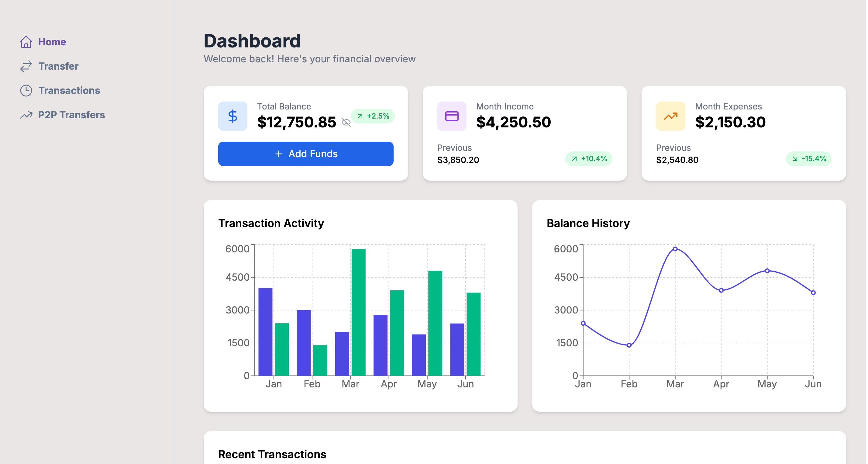
Task: Click the purple credit card icon
Action: click(452, 116)
